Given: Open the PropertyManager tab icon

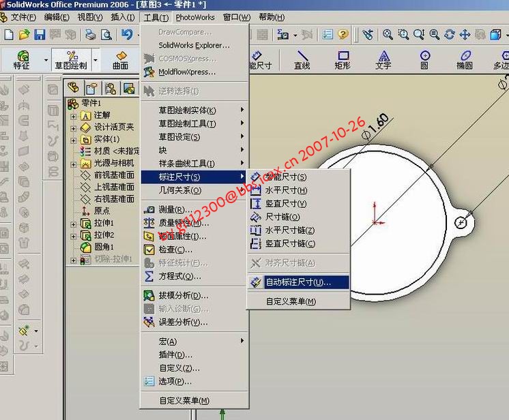Looking at the screenshot, I should (91, 88).
